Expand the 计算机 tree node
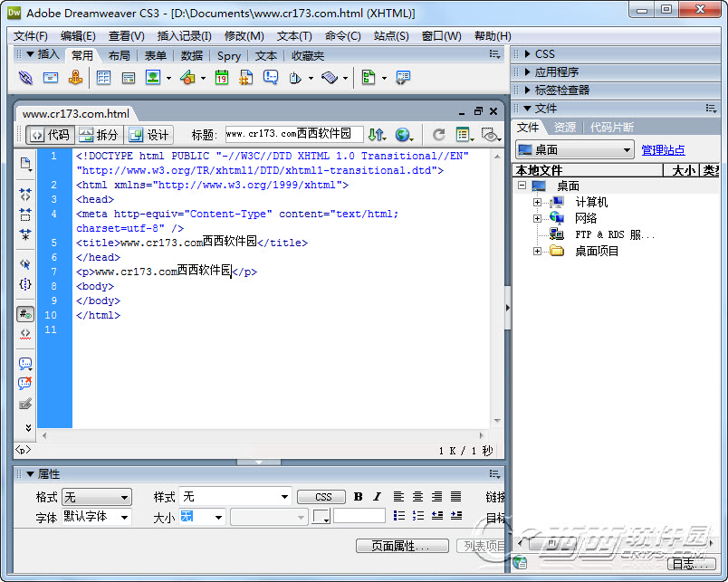The width and height of the screenshot is (728, 582). 537,203
